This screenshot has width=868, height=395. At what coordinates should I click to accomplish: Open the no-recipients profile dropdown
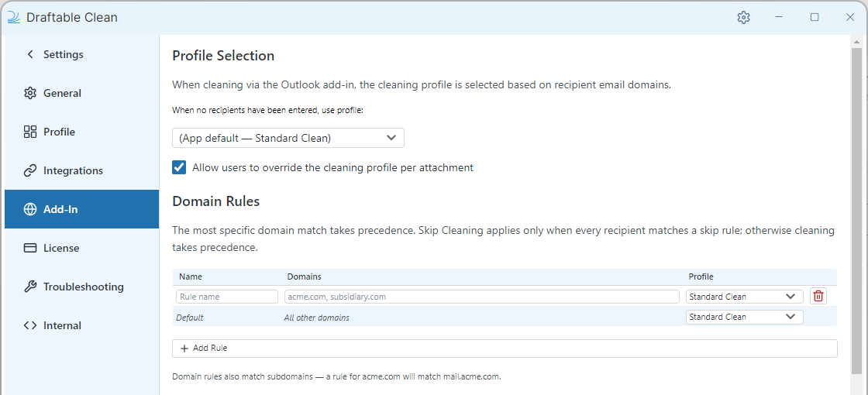[288, 138]
